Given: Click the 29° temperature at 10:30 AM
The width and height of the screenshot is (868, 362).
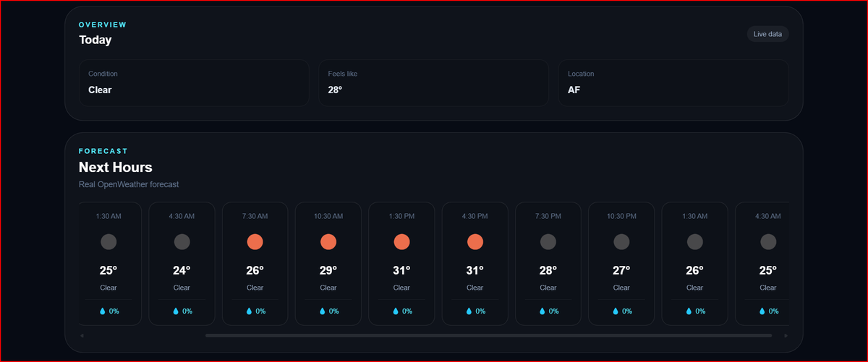Looking at the screenshot, I should (328, 270).
